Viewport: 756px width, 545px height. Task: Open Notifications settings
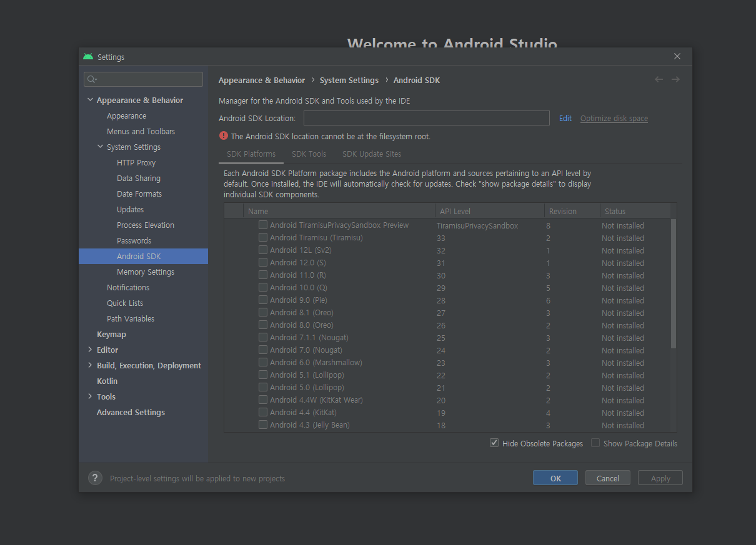click(x=128, y=287)
